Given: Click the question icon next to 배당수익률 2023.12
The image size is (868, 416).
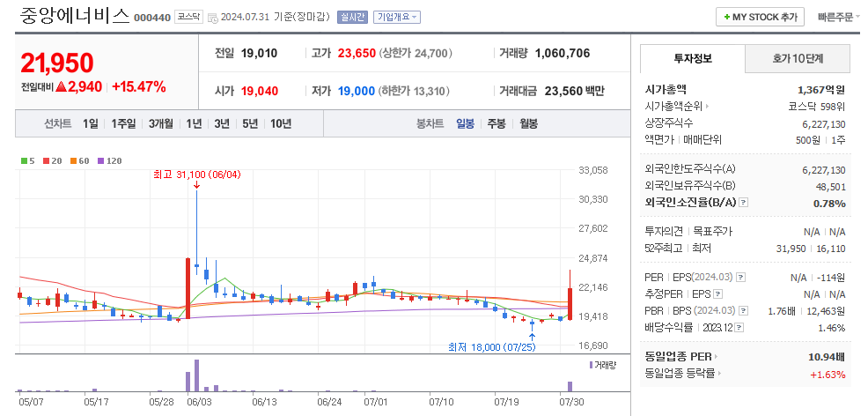Looking at the screenshot, I should pos(738,327).
